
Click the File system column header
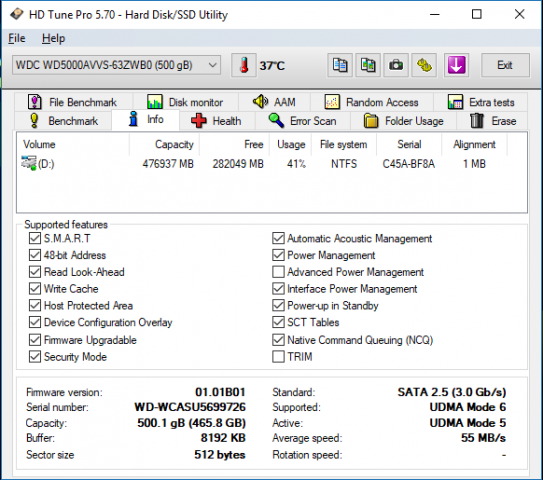344,144
